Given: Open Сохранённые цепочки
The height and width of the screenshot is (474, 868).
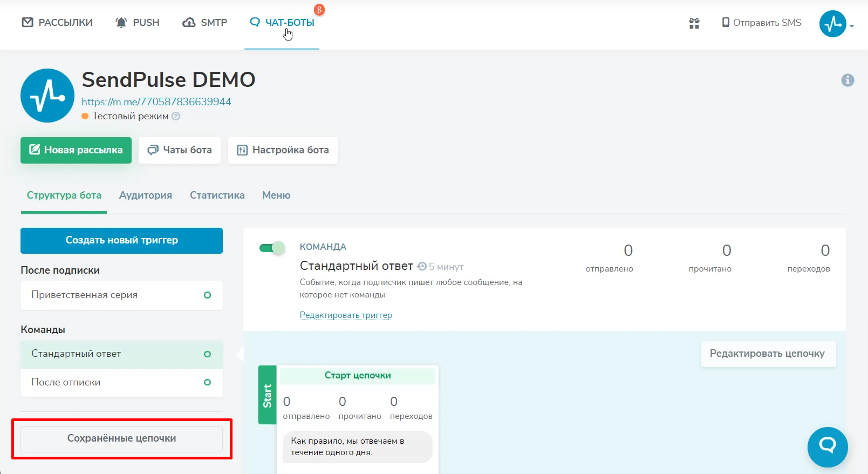Looking at the screenshot, I should 121,439.
